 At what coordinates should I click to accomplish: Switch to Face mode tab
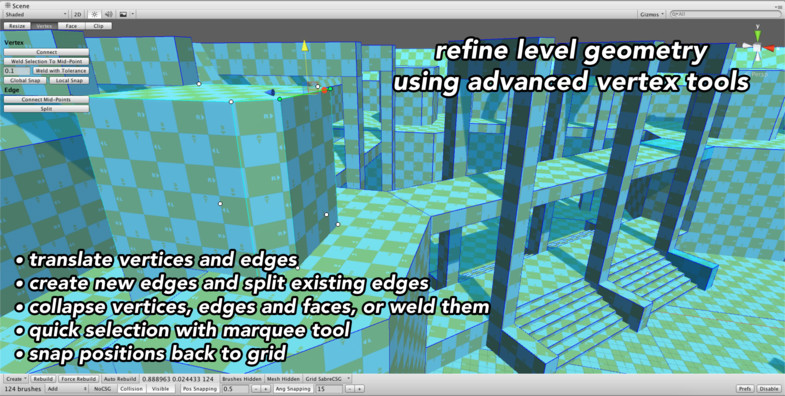coord(72,26)
